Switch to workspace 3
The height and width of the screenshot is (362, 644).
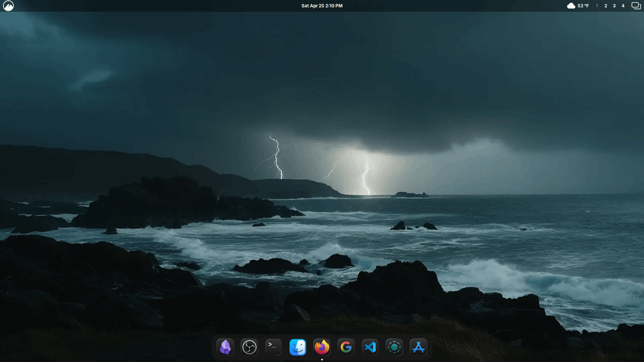[614, 5]
